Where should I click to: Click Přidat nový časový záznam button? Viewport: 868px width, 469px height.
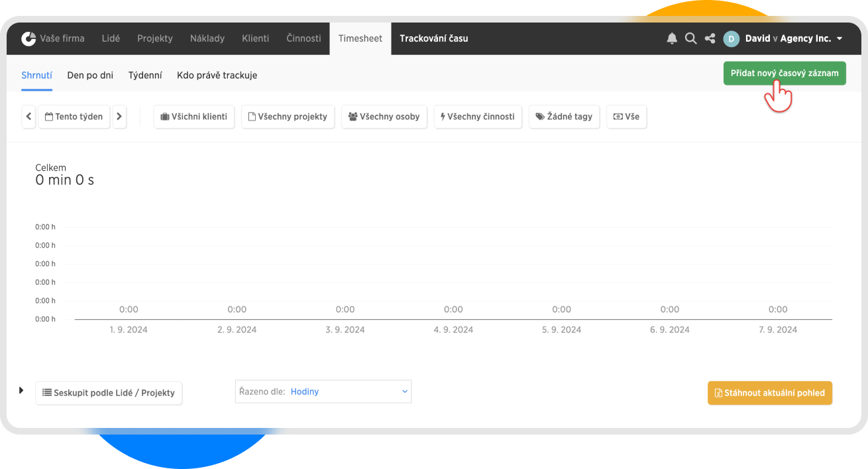click(784, 73)
